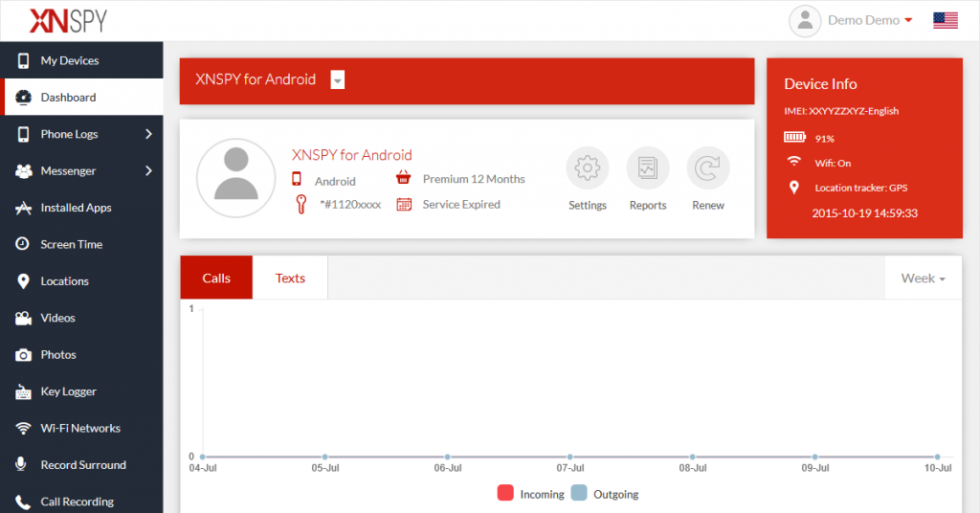Click the location tracker pin icon

click(x=793, y=188)
